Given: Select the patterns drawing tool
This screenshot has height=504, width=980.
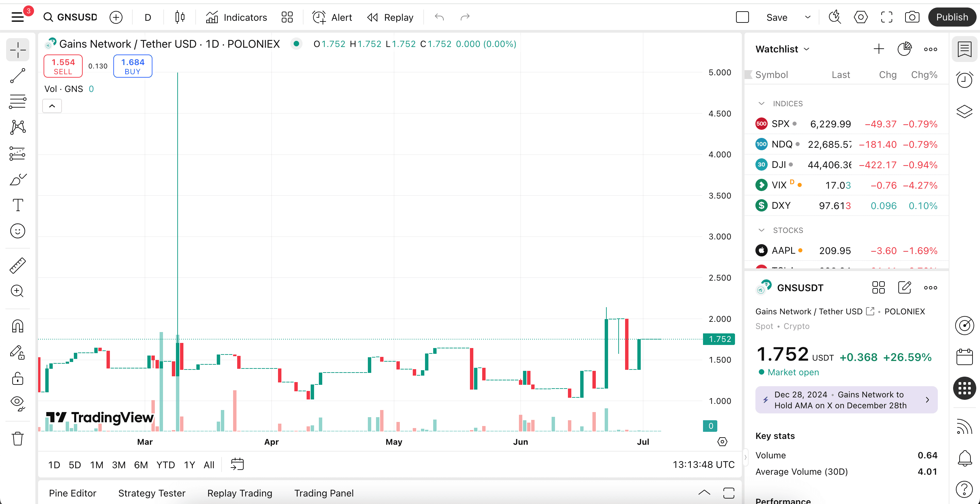Looking at the screenshot, I should pyautogui.click(x=17, y=127).
